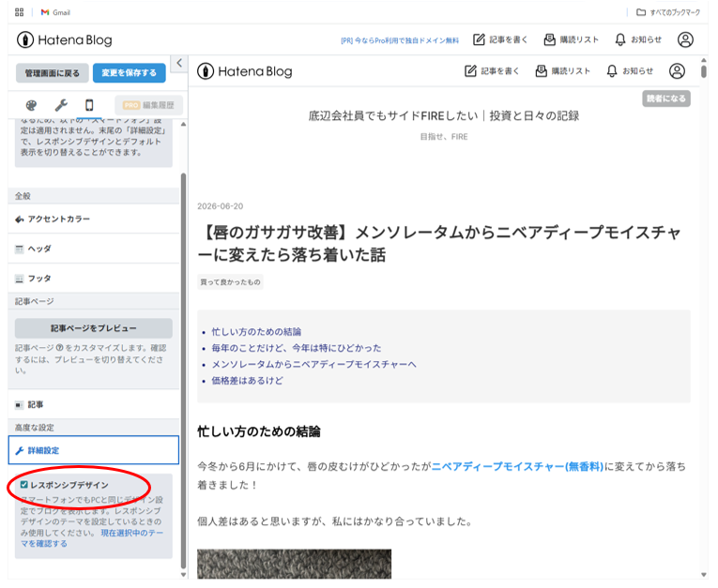
Task: Jump to 価格差はあるけど in contents
Action: tap(247, 380)
